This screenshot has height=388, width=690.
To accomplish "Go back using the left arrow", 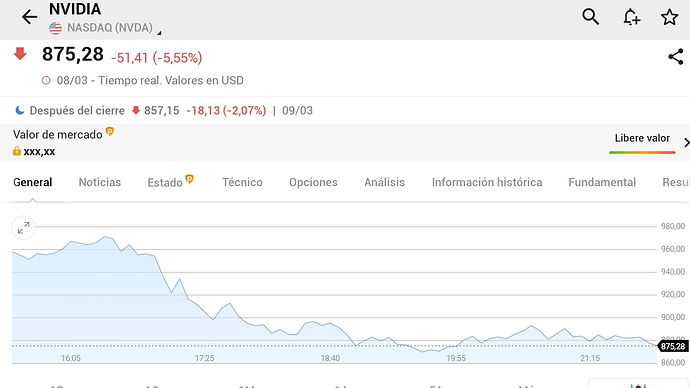I will tap(29, 17).
